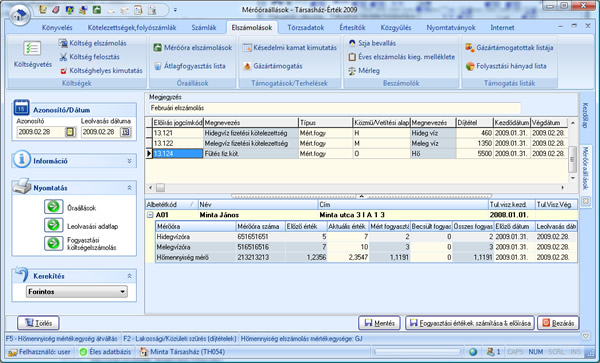
Task: Open the house application menu orb
Action: [x=20, y=15]
